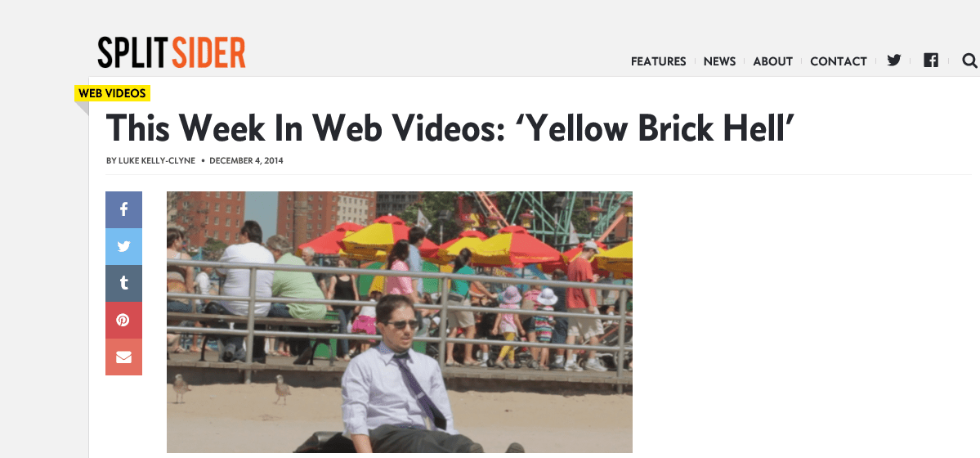
Task: Open the Contact page
Action: pos(838,61)
